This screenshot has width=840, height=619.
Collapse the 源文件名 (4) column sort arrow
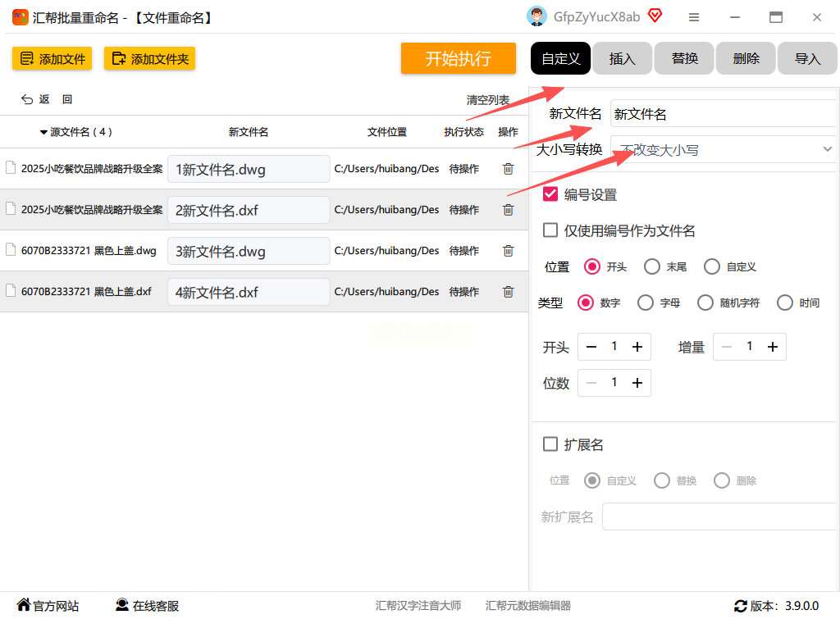coord(43,132)
